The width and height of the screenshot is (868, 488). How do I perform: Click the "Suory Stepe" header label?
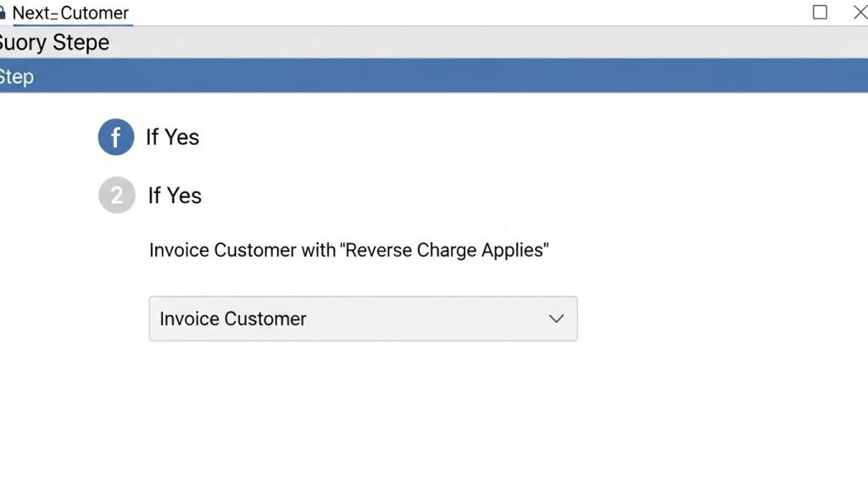tap(54, 42)
